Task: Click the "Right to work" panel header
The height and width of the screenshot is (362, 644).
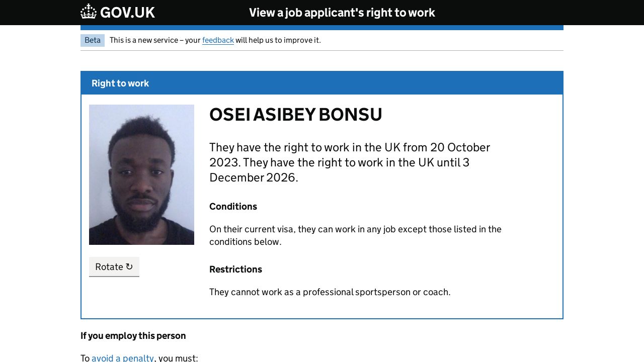Action: [120, 83]
